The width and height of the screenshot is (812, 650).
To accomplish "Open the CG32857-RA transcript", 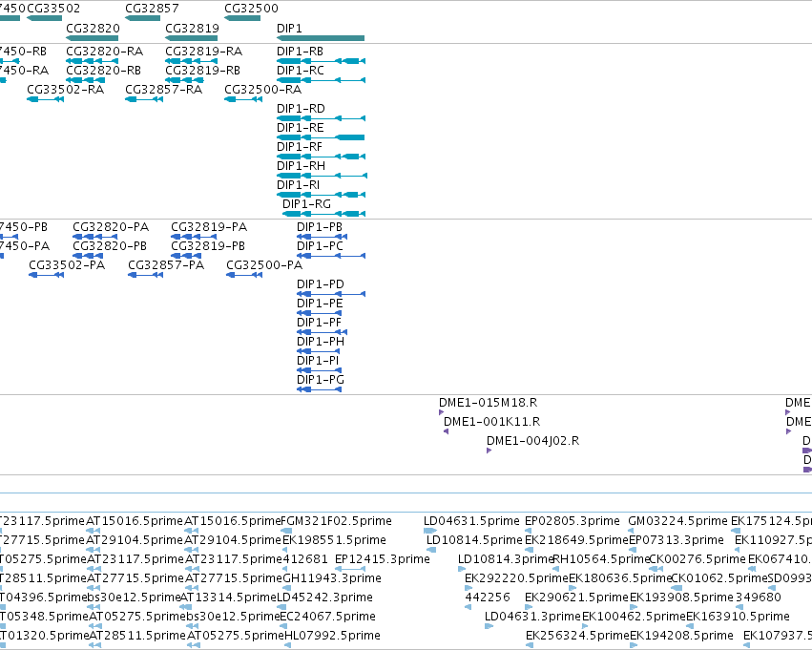I will [x=144, y=99].
